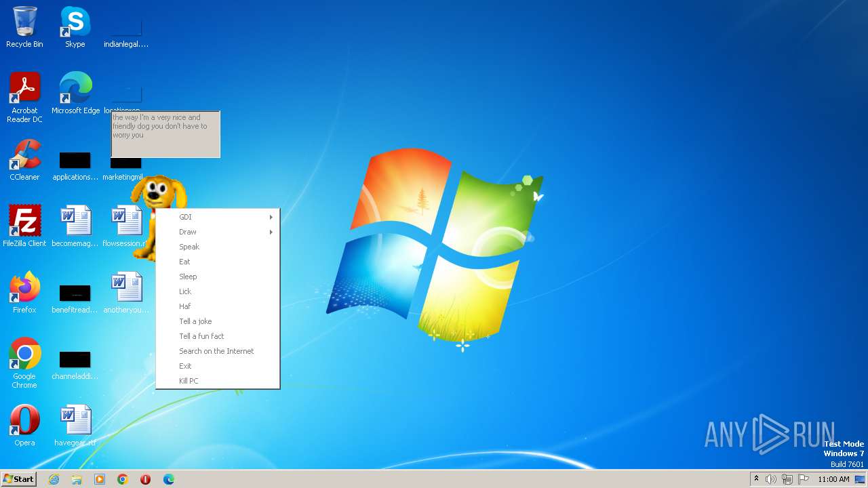Click the 11:00 AM taskbar clock
Viewport: 868px width, 488px height.
point(833,479)
